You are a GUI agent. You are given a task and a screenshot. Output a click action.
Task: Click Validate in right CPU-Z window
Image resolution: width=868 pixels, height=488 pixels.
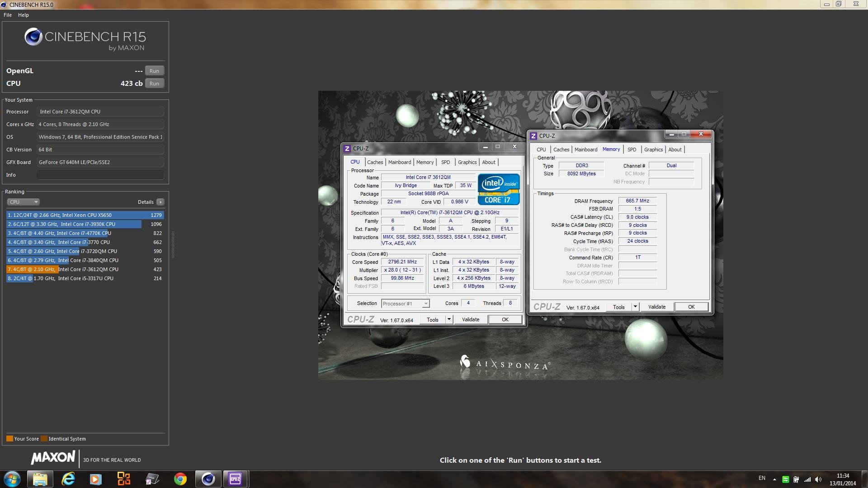(x=657, y=307)
